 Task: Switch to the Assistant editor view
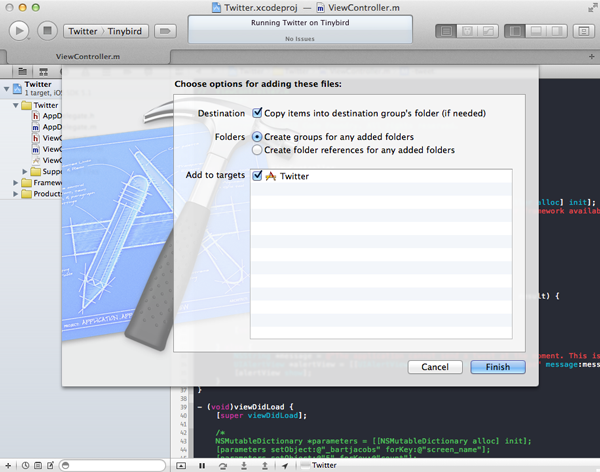(467, 31)
